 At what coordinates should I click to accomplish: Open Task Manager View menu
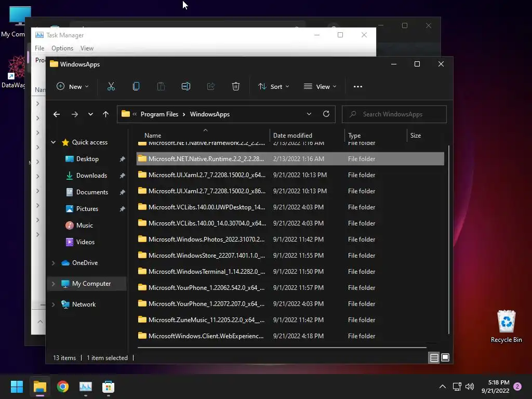pyautogui.click(x=87, y=48)
